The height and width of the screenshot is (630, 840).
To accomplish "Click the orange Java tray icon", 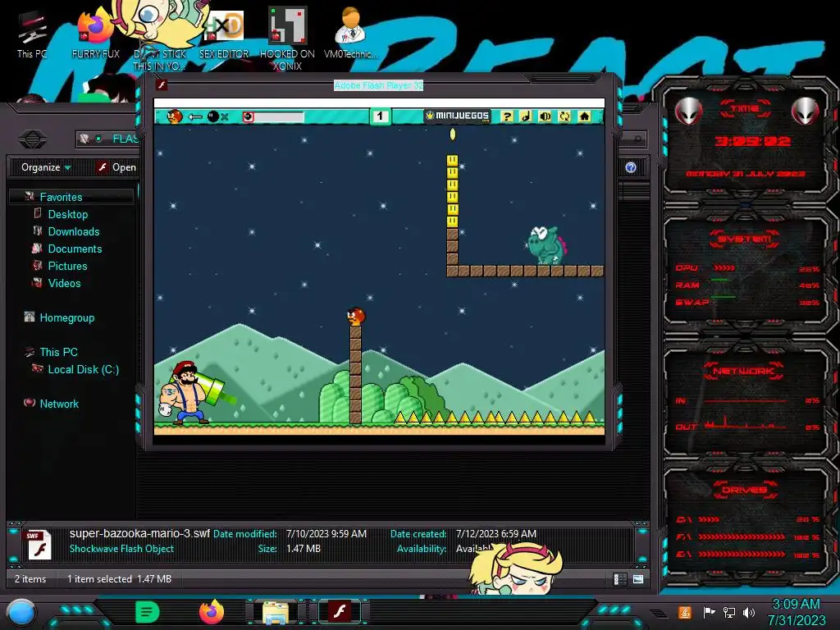I will pyautogui.click(x=684, y=612).
